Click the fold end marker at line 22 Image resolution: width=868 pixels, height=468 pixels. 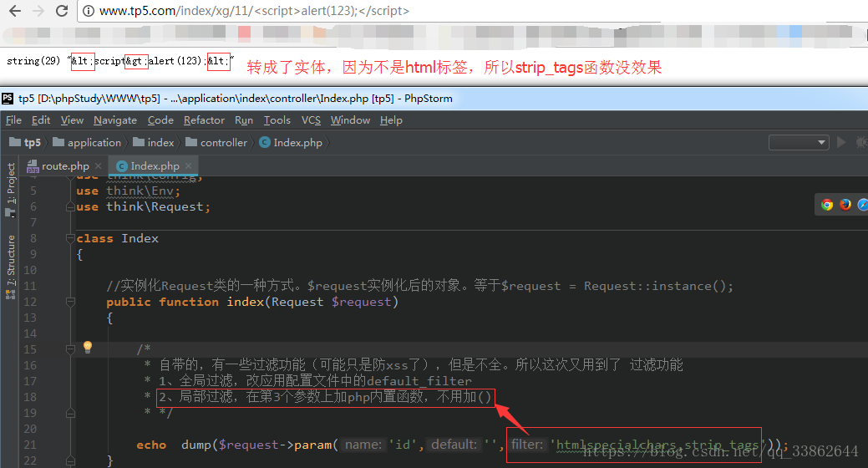70,460
